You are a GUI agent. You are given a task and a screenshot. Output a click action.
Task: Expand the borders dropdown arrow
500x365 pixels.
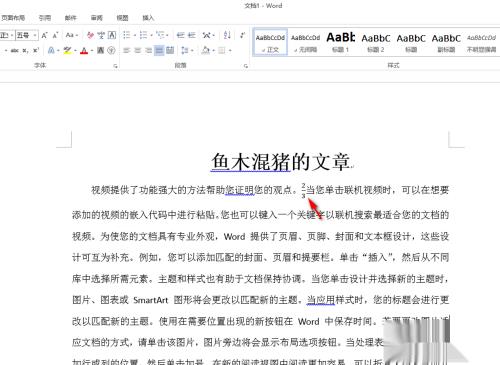point(230,51)
